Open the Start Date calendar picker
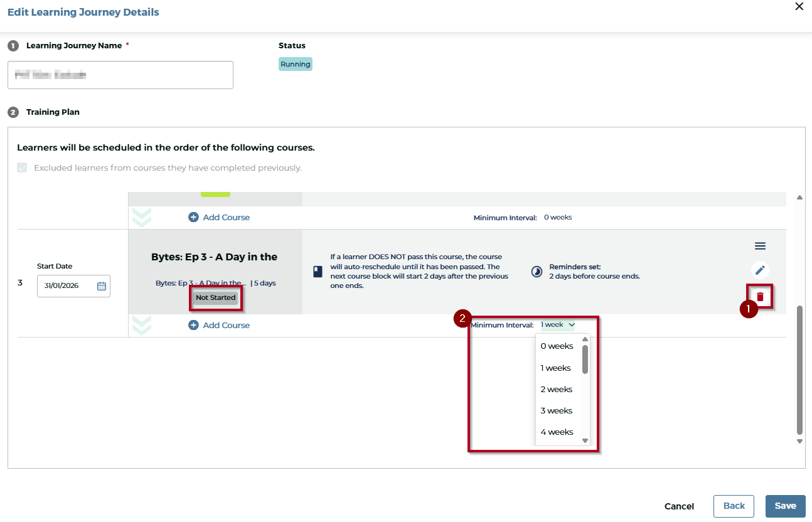 coord(102,286)
